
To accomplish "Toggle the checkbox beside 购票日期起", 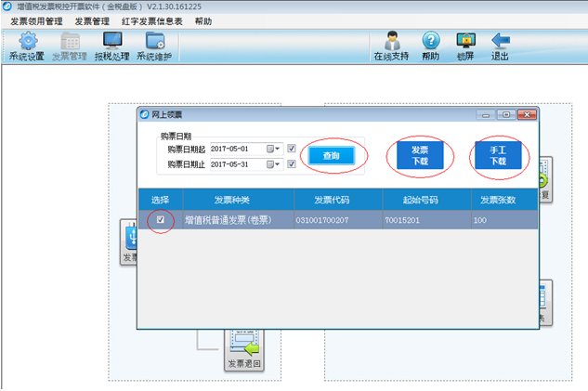I will pyautogui.click(x=292, y=149).
